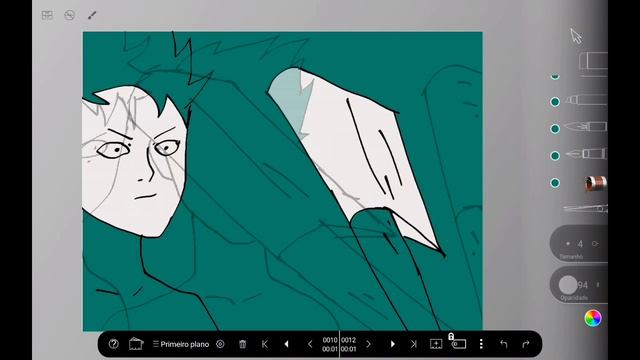
Task: Click the total frame counter 0012
Action: (349, 340)
